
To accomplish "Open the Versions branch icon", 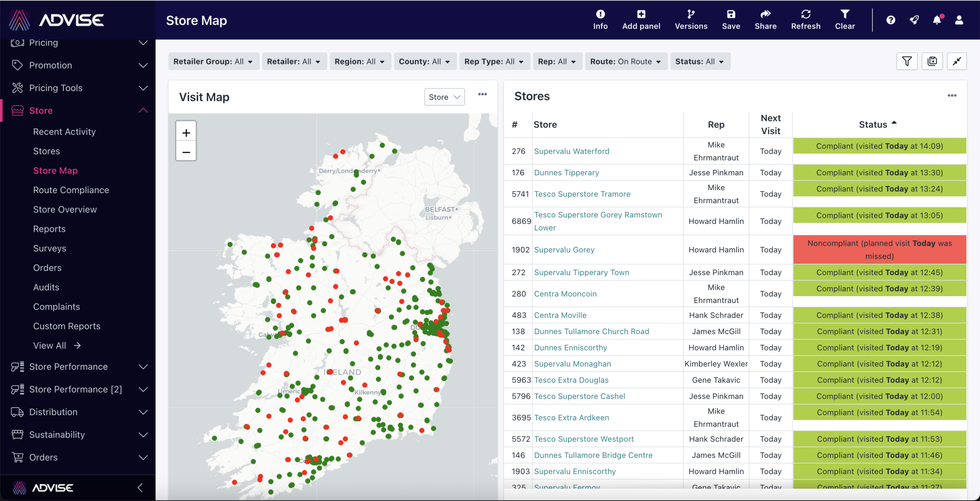I will point(691,15).
